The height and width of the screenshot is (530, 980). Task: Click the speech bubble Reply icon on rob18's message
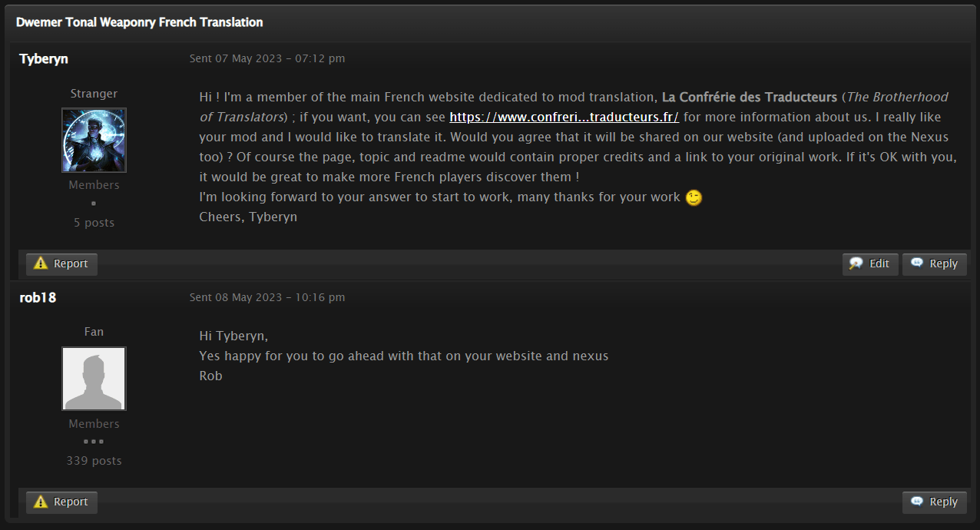tap(917, 502)
